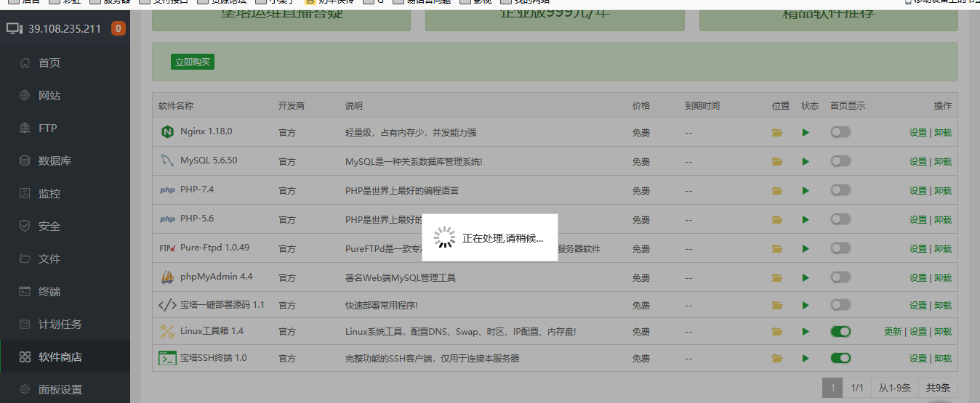Click Pure-Ftpd status play icon

coord(806,248)
